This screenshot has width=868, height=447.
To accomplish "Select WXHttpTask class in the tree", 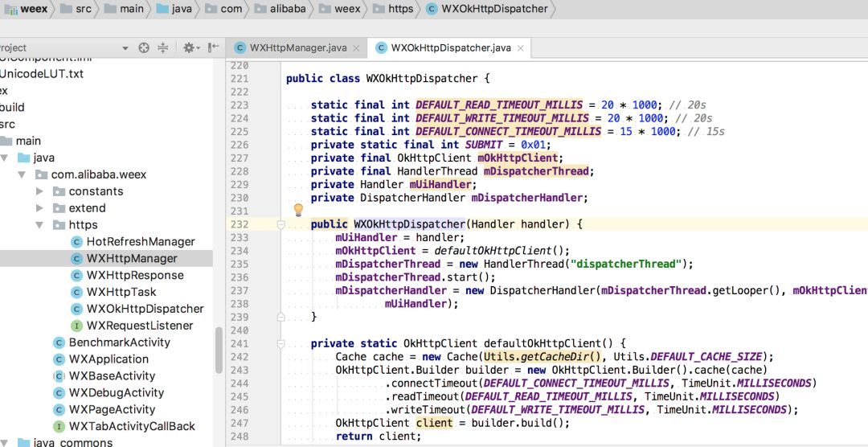I will (x=121, y=292).
